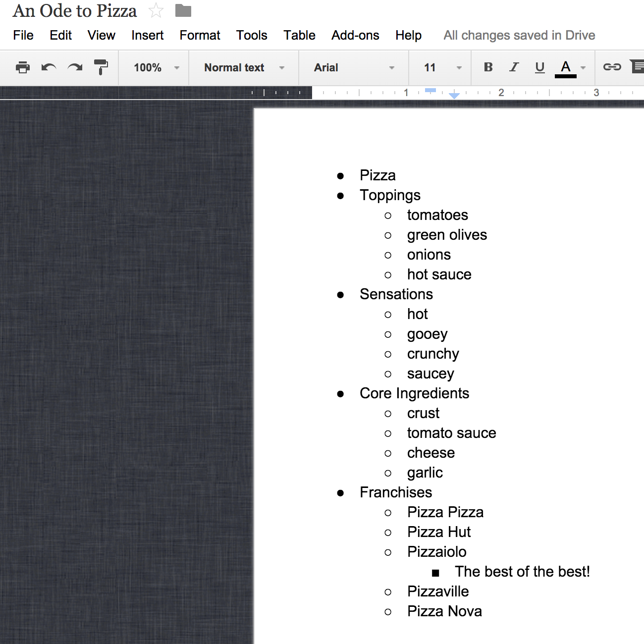Insert a link with the chain icon

point(612,67)
